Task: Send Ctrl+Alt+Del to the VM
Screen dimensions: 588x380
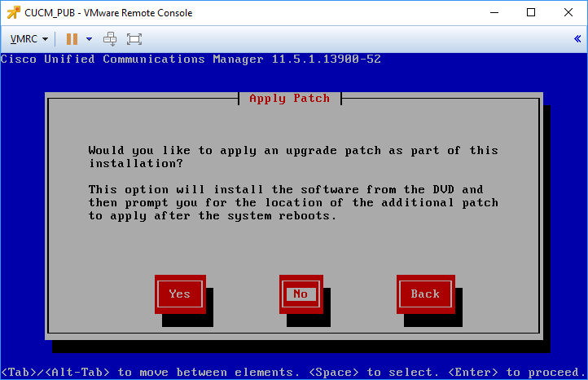Action: (110, 39)
